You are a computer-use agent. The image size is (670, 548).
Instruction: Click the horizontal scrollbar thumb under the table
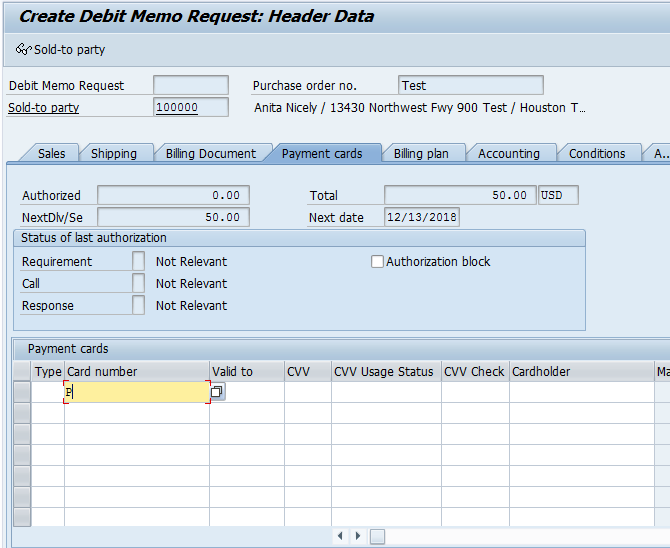(377, 537)
